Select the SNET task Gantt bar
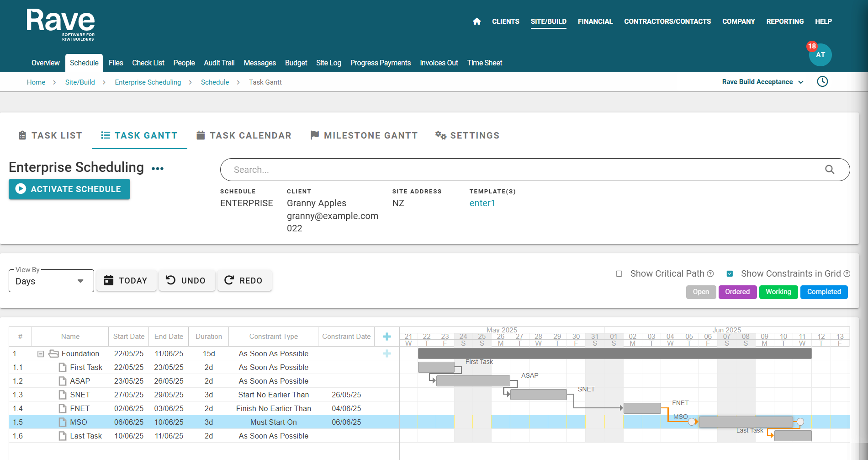This screenshot has width=868, height=460. click(x=538, y=395)
